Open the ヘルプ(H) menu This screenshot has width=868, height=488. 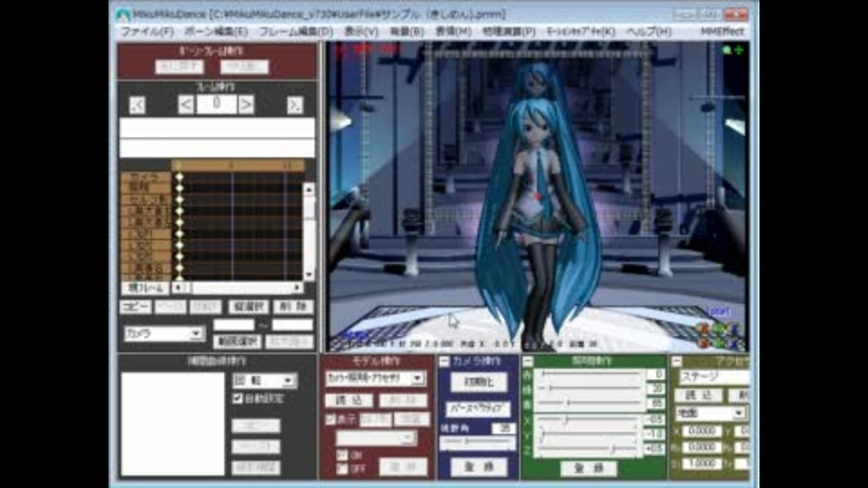pos(649,32)
